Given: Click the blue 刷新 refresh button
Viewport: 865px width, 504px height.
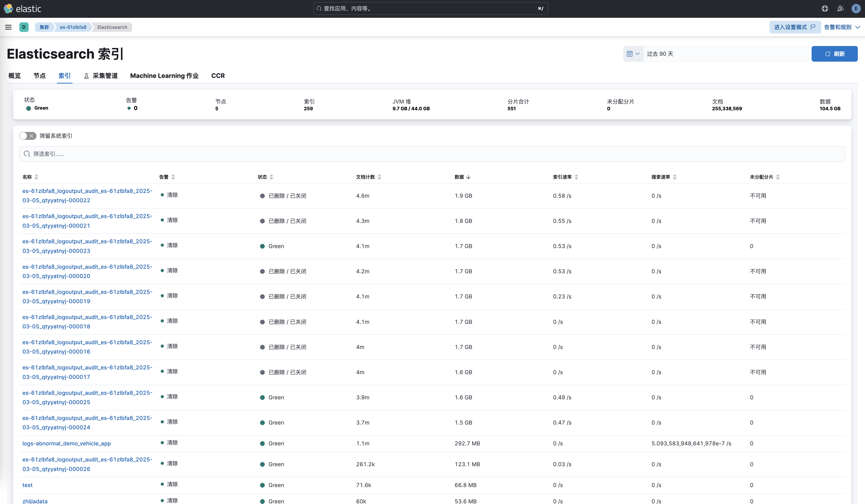Looking at the screenshot, I should click(834, 54).
